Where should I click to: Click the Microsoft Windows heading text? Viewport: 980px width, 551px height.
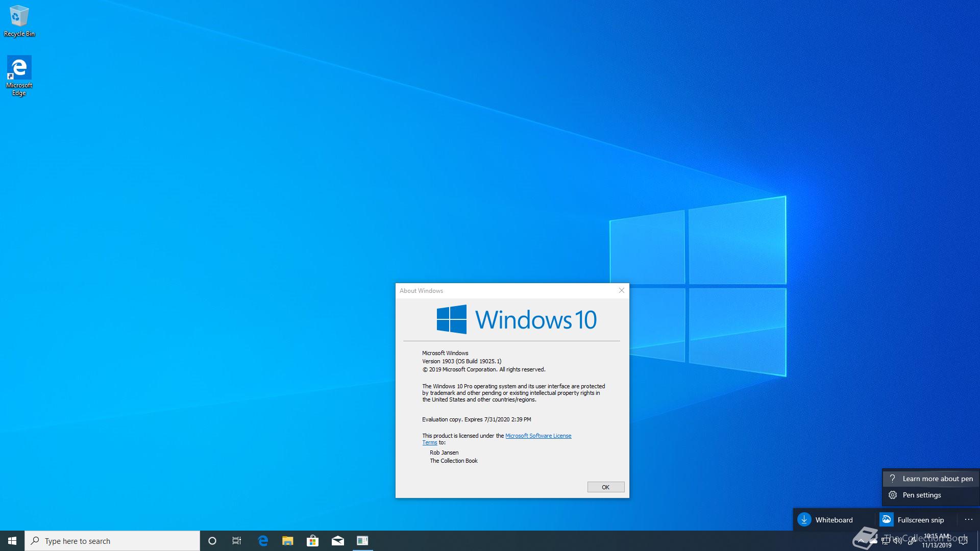pyautogui.click(x=445, y=353)
